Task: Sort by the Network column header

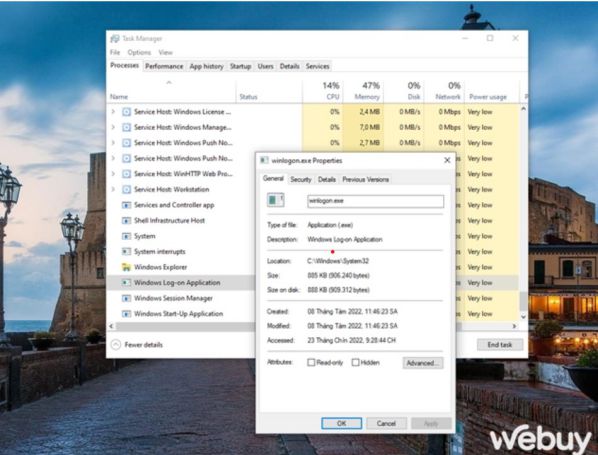Action: coord(444,91)
